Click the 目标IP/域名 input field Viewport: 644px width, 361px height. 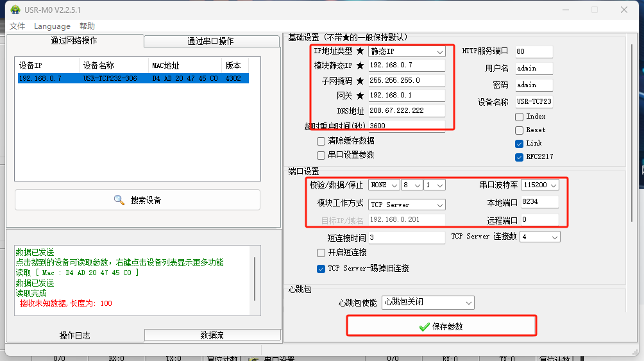(x=407, y=220)
